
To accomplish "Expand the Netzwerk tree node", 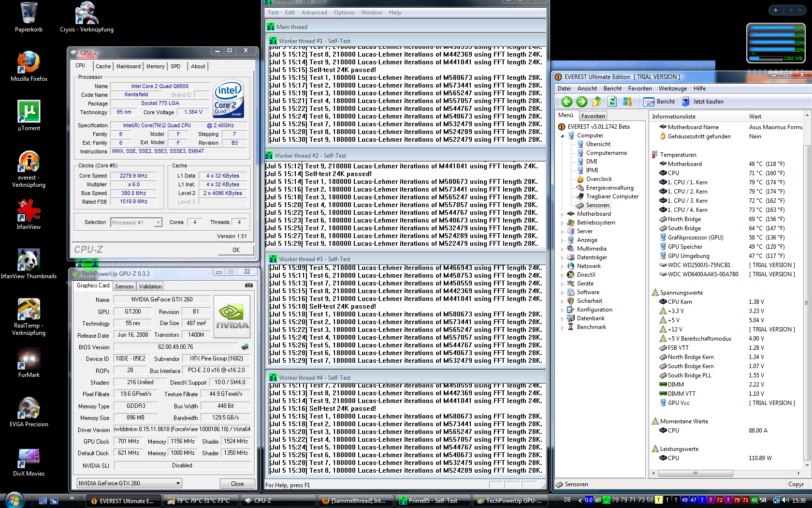I will [x=563, y=267].
